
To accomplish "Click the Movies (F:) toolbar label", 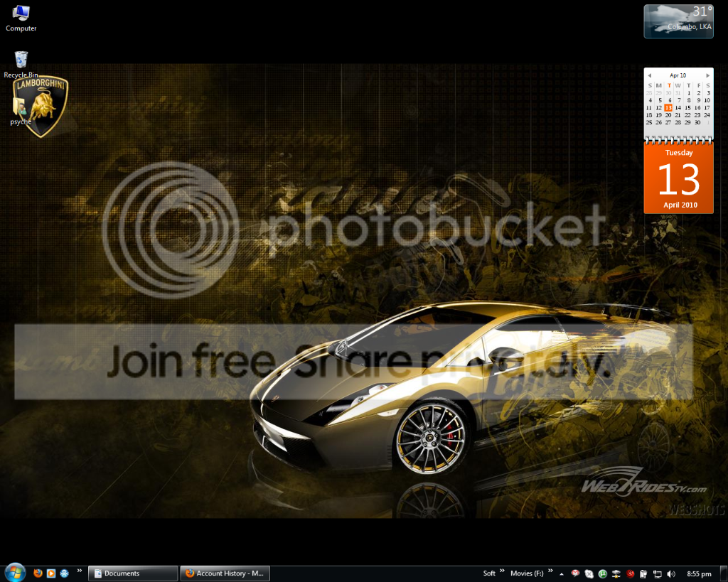I will point(527,573).
